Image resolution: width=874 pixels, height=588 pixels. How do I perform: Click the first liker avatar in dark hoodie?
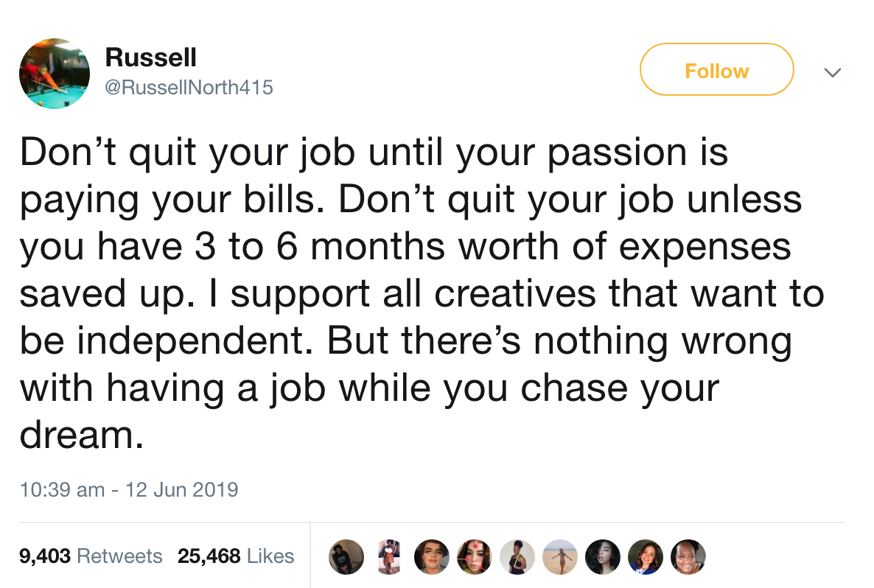pos(346,556)
